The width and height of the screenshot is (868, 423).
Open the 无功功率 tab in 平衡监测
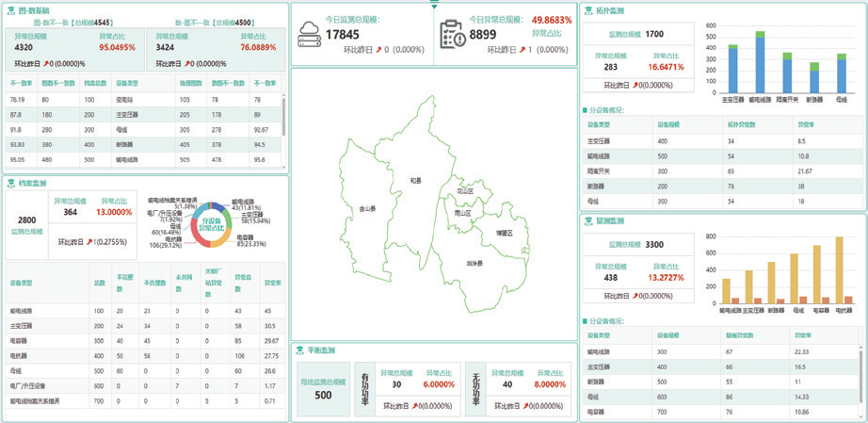tap(475, 387)
